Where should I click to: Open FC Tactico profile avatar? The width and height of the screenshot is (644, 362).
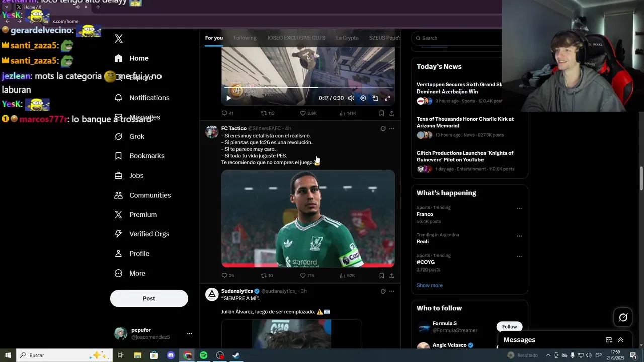pos(212,132)
